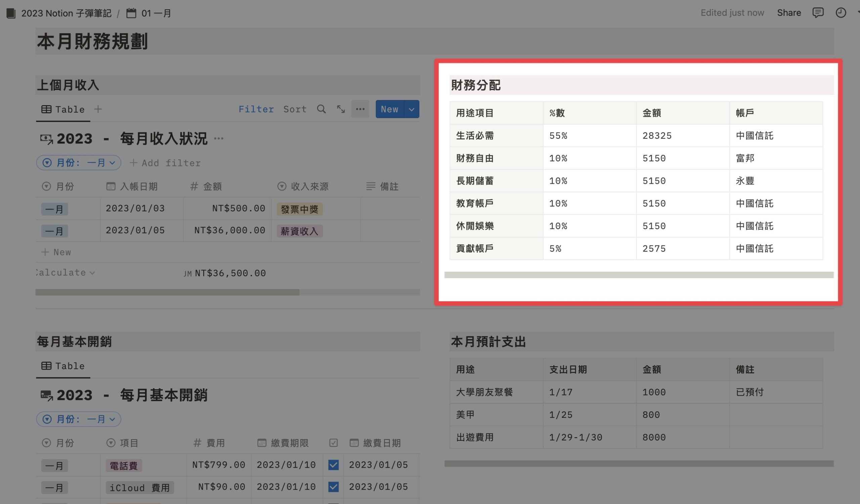Expand the New button dropdown arrow
Screen dimensions: 860x504
click(412, 109)
